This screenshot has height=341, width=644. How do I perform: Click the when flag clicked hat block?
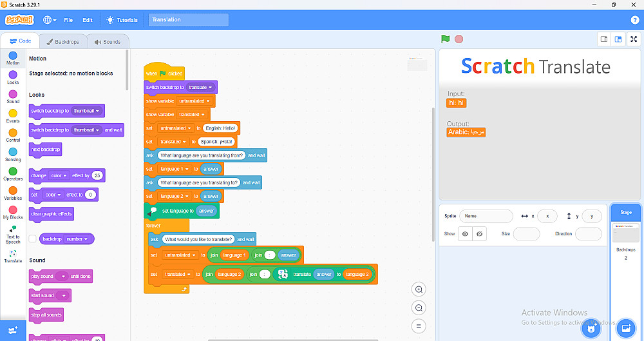(x=164, y=73)
